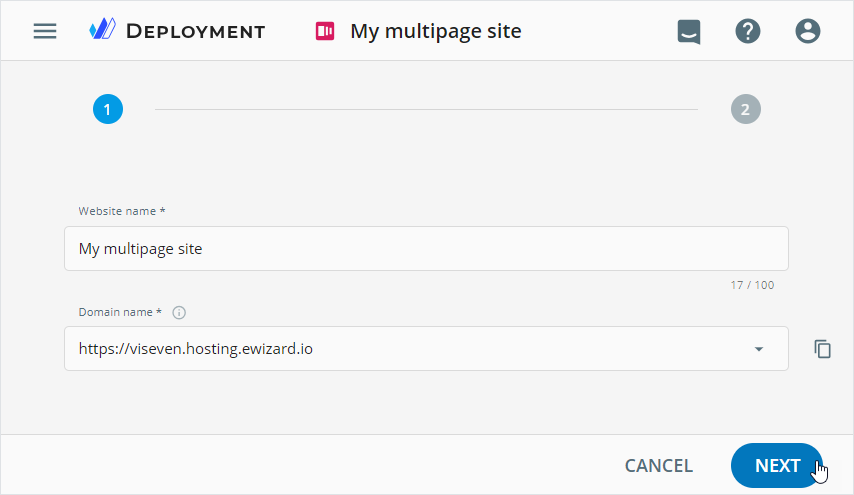
Task: Open the hamburger navigation menu
Action: tap(45, 31)
